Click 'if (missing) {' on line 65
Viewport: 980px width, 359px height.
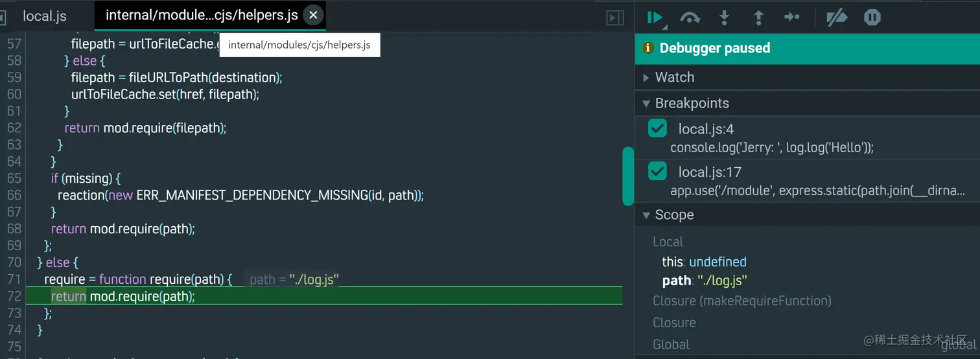pyautogui.click(x=86, y=178)
